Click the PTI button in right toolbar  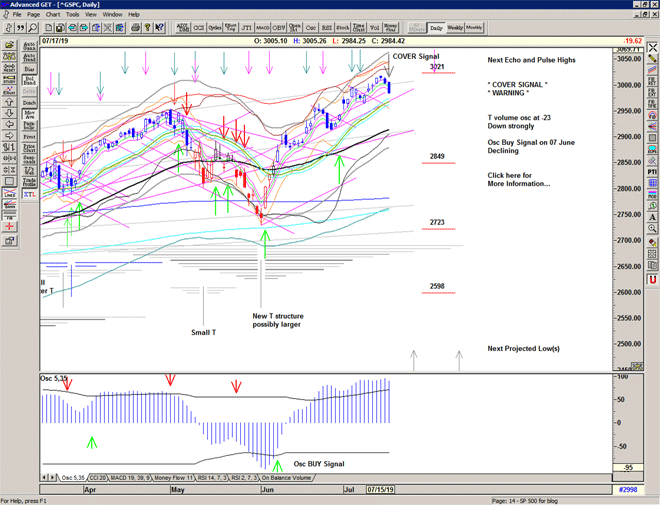coord(652,172)
